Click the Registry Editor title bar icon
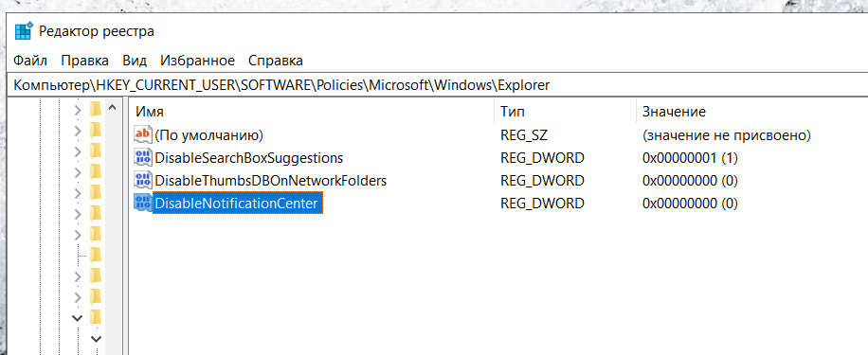868x355 pixels. 24,31
